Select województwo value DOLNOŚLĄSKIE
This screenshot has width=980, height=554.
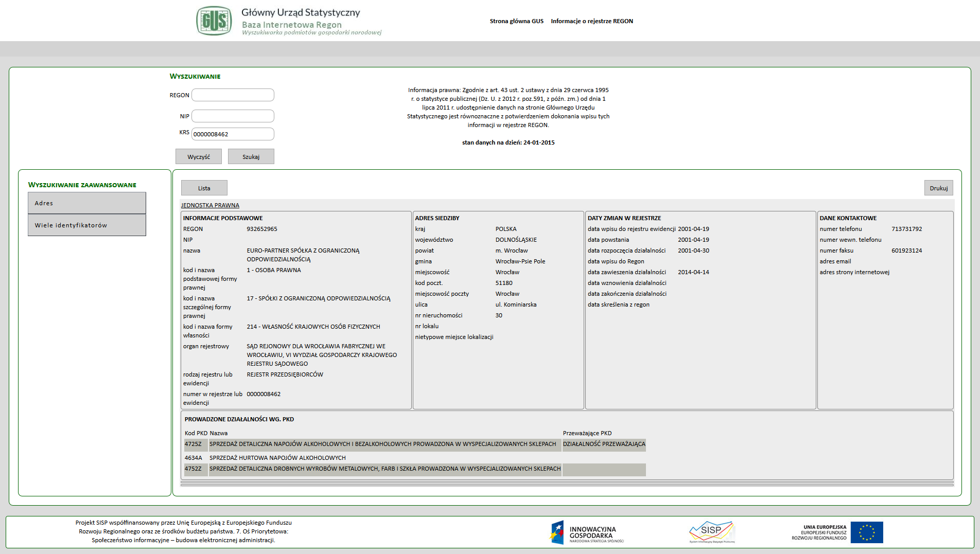pyautogui.click(x=516, y=240)
